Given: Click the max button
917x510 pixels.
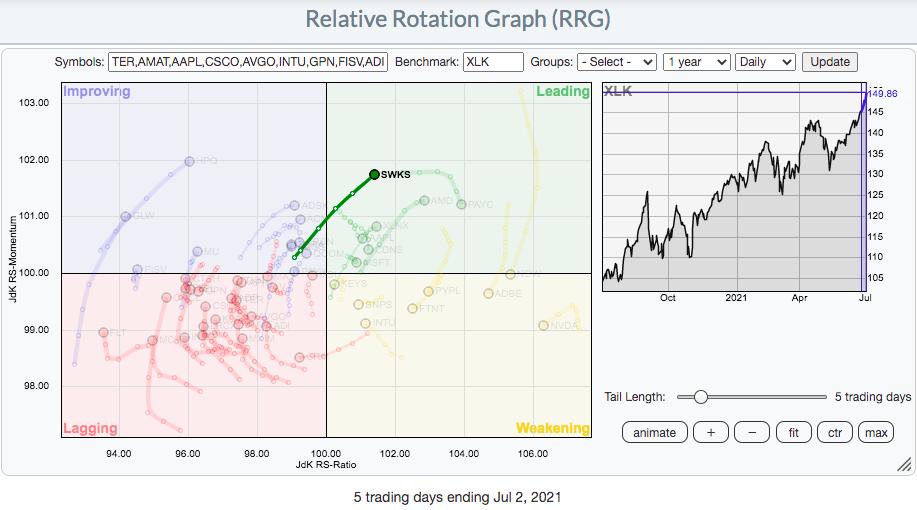Looking at the screenshot, I should [876, 433].
